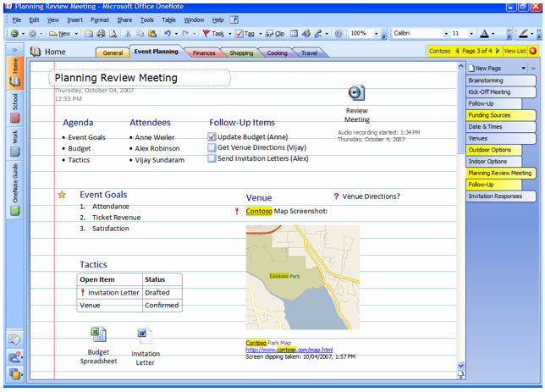Check the Get Venue Directions (Vijay) box

pyautogui.click(x=212, y=147)
